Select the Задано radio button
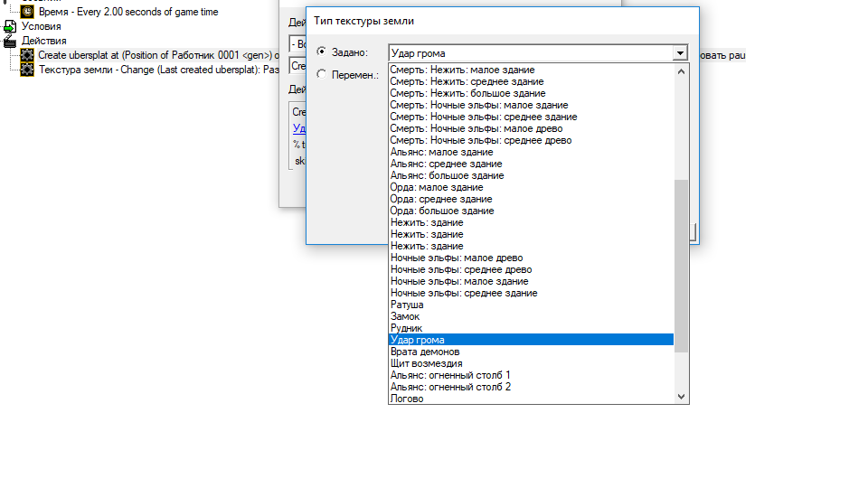This screenshot has height=488, width=868. [x=321, y=52]
